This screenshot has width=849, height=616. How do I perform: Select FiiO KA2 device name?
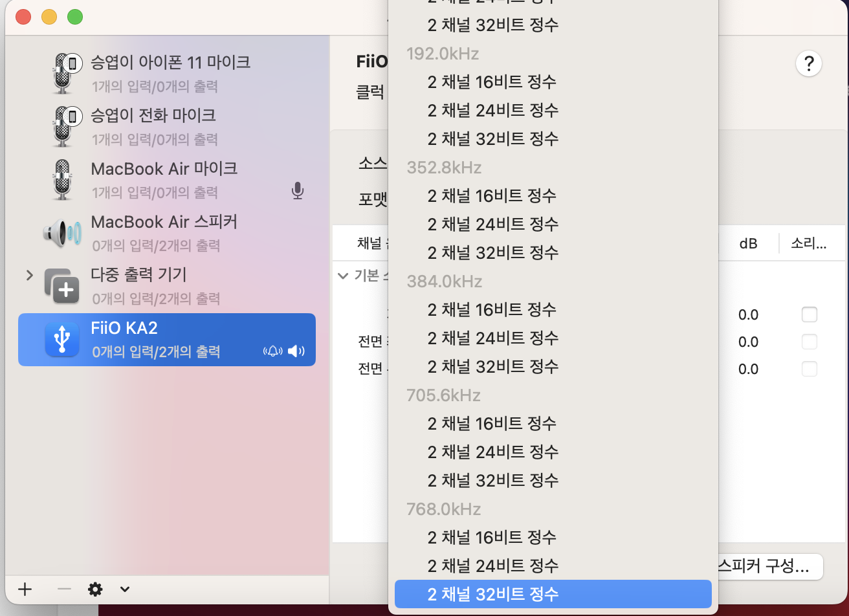124,328
